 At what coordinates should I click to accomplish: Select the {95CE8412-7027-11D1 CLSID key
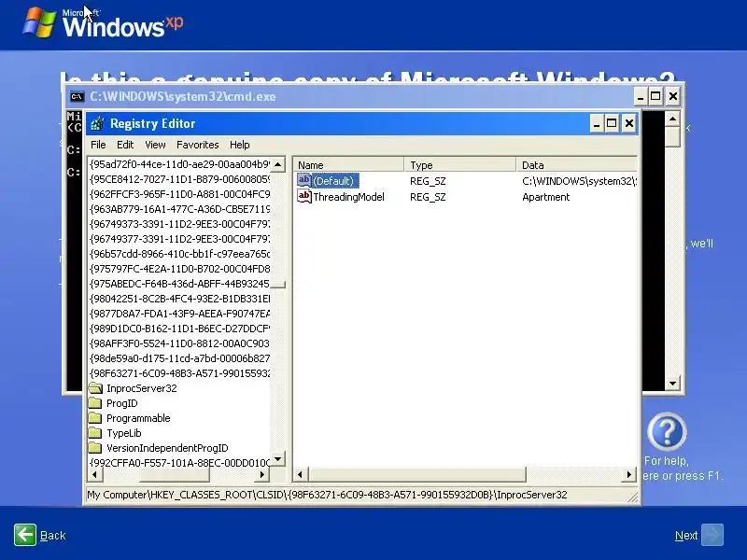click(179, 179)
